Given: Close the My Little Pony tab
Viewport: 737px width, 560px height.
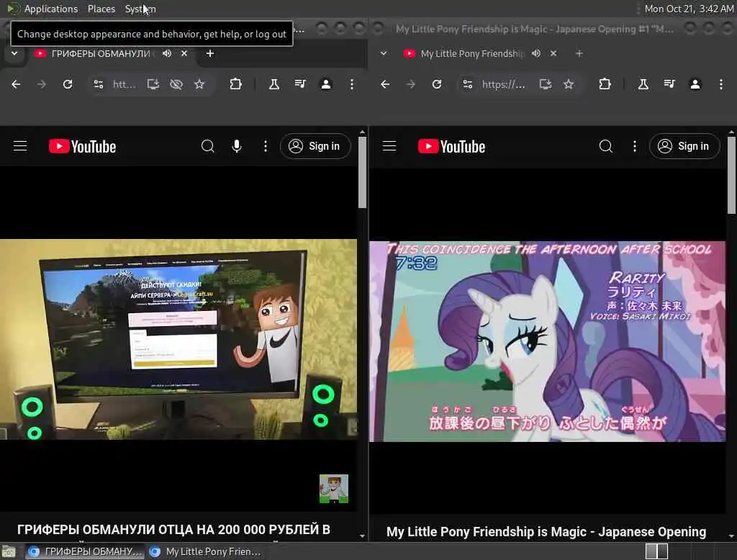Looking at the screenshot, I should click(x=553, y=53).
